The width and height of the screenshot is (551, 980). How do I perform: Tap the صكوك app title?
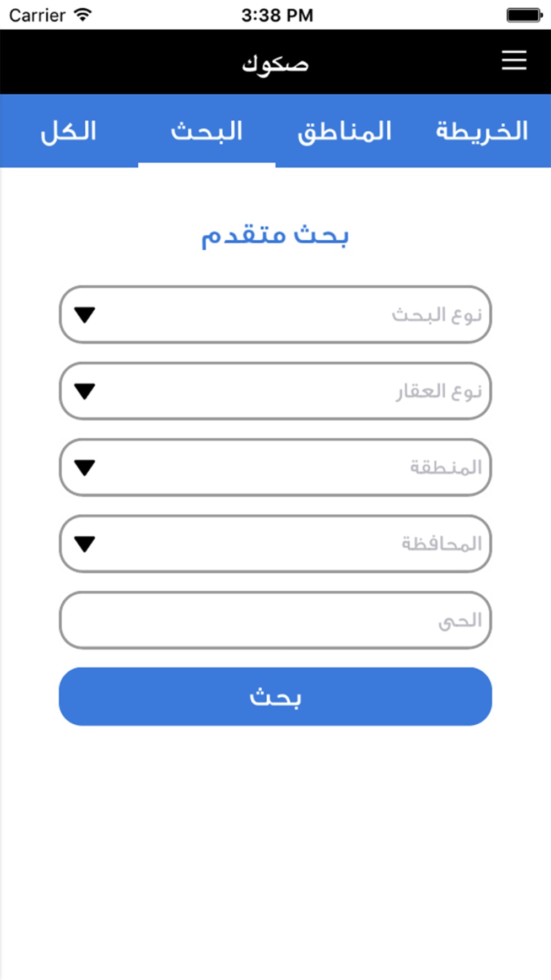point(275,63)
